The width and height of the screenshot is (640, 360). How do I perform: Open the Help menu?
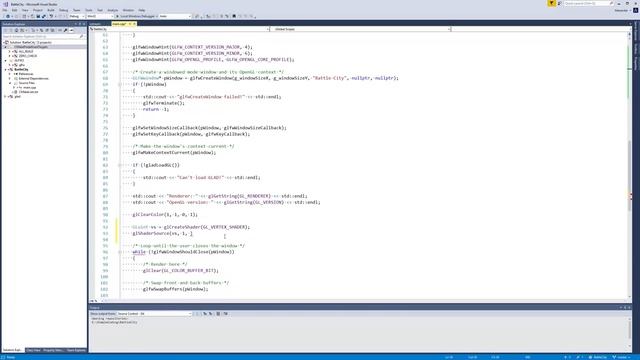click(x=142, y=10)
